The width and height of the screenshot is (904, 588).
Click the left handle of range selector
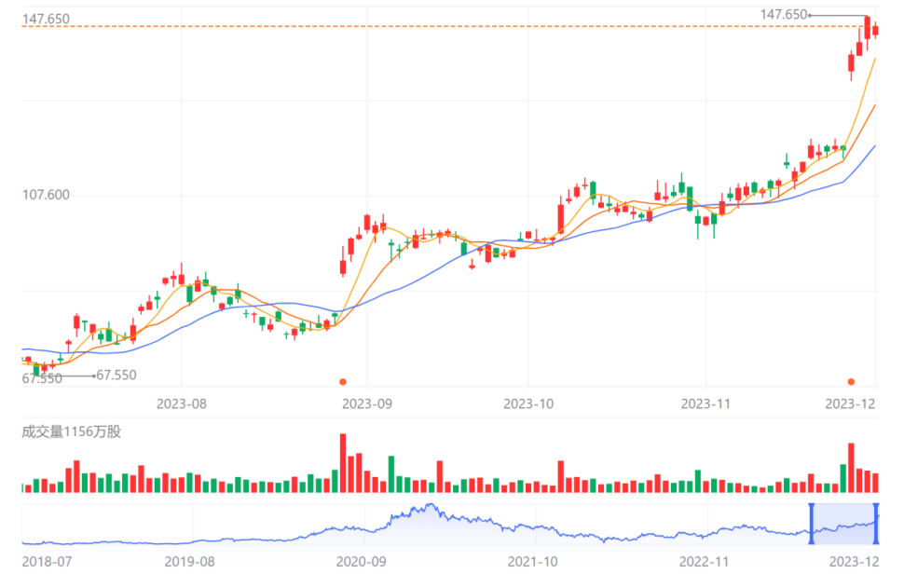coord(811,524)
